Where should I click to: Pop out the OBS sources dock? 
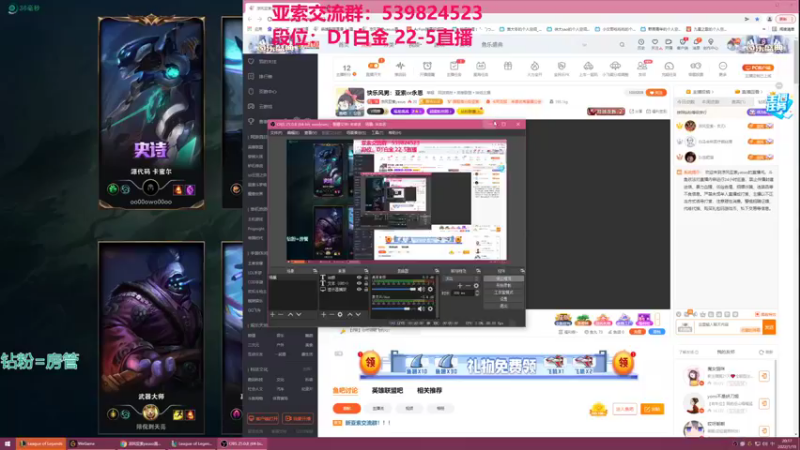coord(366,271)
